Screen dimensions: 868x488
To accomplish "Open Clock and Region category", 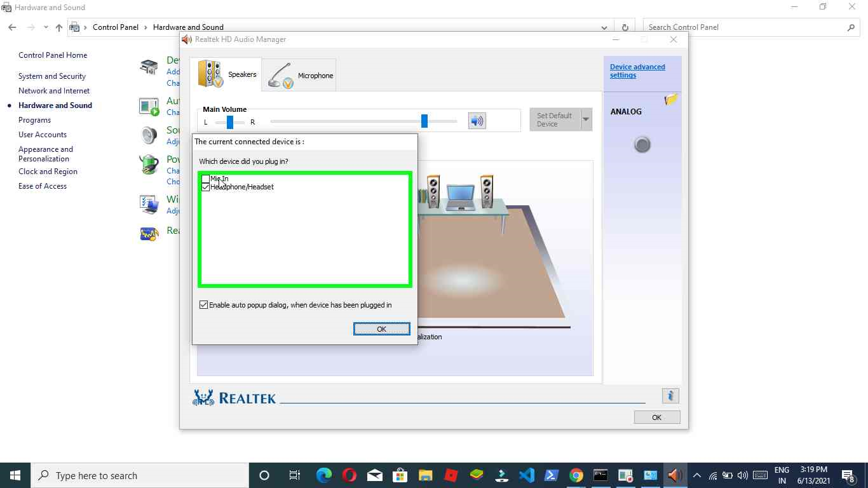I will (x=48, y=172).
